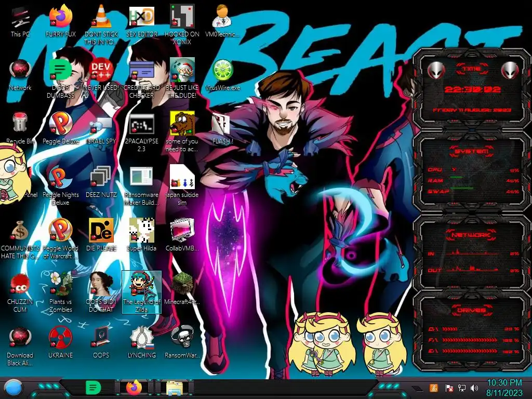Viewport: 532px width, 399px height.
Task: Click the left alien head on the time widget
Action: [435, 70]
